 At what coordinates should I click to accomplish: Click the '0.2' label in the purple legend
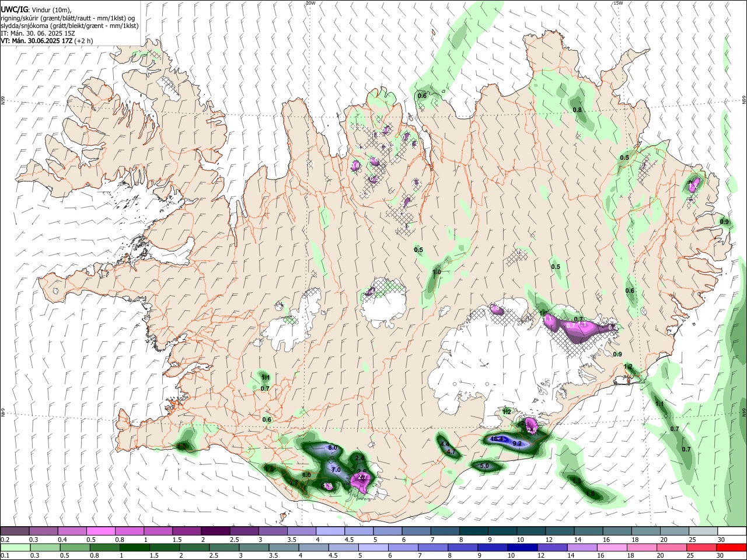click(5, 540)
